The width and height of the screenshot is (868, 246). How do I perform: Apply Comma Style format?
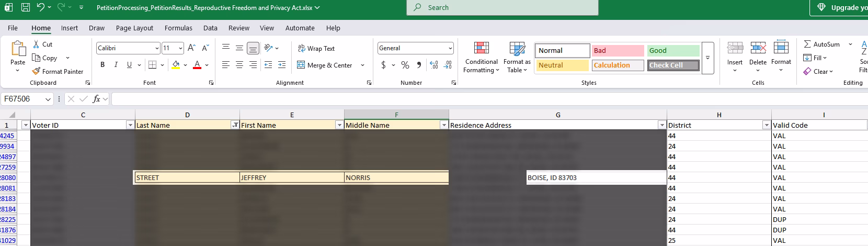(419, 65)
